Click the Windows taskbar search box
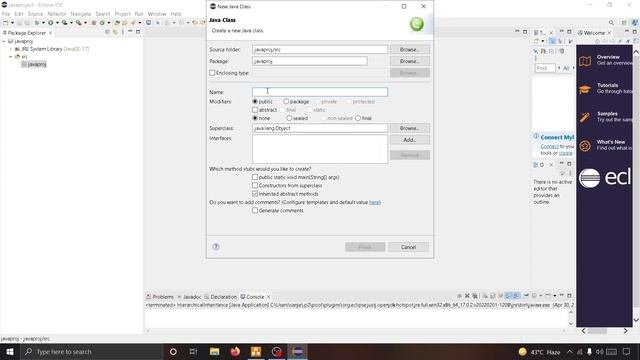This screenshot has width=640, height=360. coord(92,351)
